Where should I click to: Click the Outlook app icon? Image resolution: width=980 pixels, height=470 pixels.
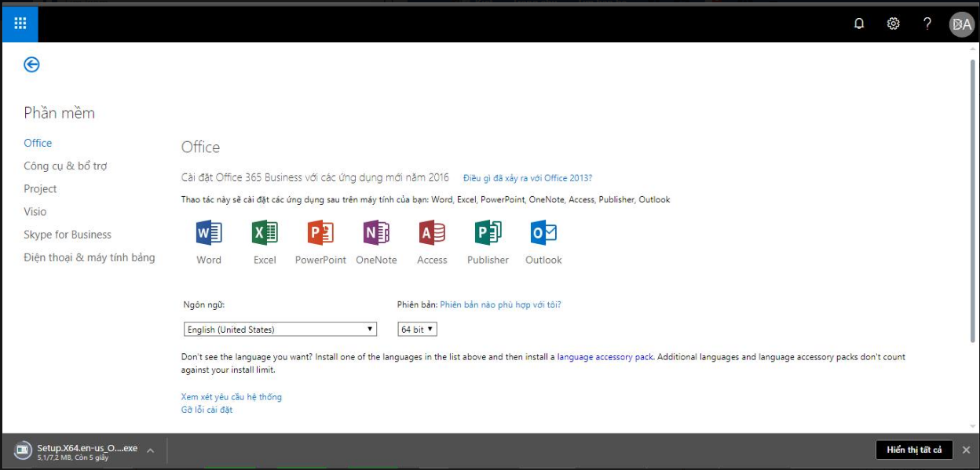click(543, 233)
